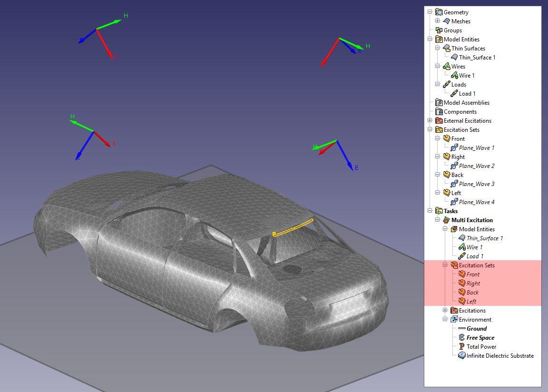This screenshot has height=392, width=548.
Task: Click the Plane_Wave 1 excitation icon
Action: point(454,148)
